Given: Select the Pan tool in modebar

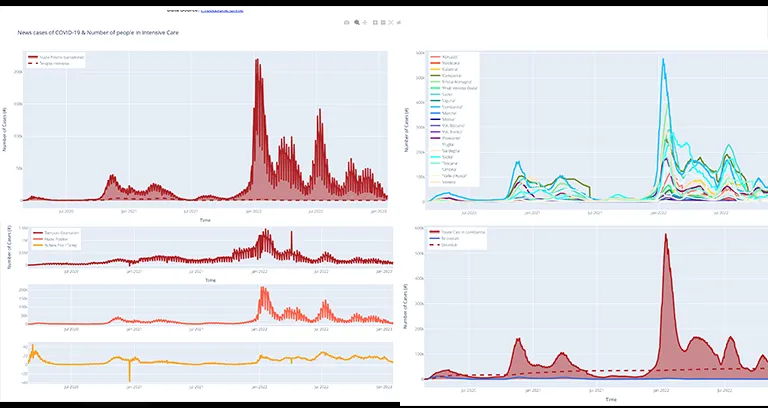Looking at the screenshot, I should [x=364, y=23].
